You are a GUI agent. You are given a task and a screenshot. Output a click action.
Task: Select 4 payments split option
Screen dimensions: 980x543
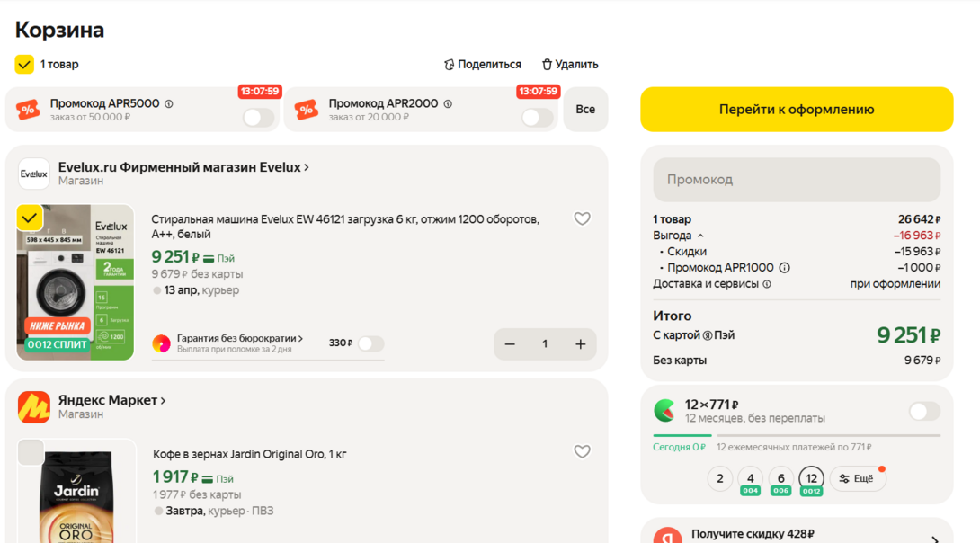coord(751,480)
